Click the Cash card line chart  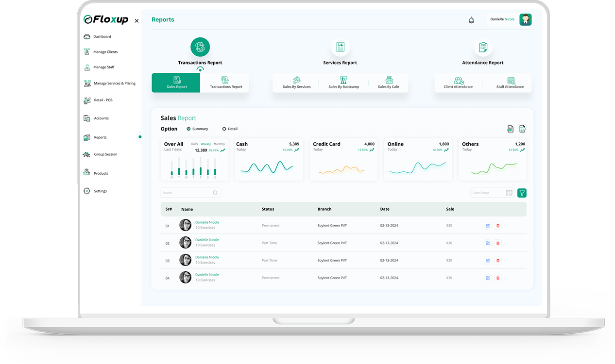(267, 167)
